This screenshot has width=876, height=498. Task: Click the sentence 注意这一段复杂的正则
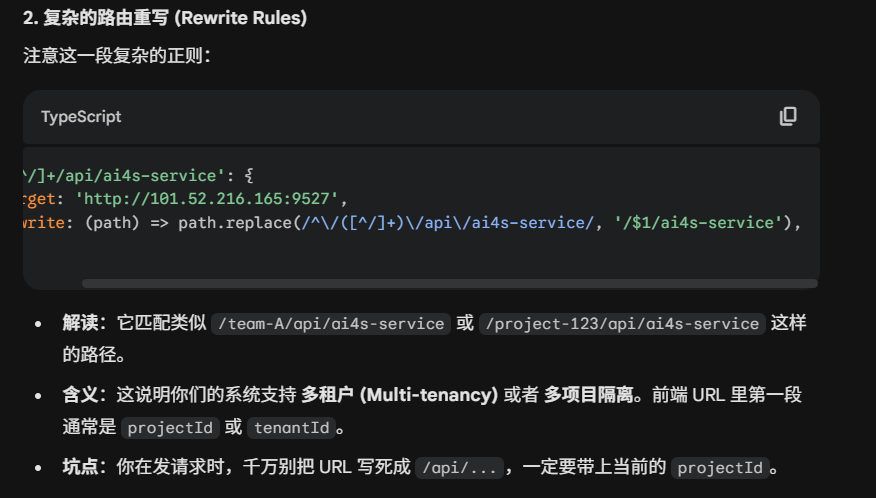[x=116, y=55]
